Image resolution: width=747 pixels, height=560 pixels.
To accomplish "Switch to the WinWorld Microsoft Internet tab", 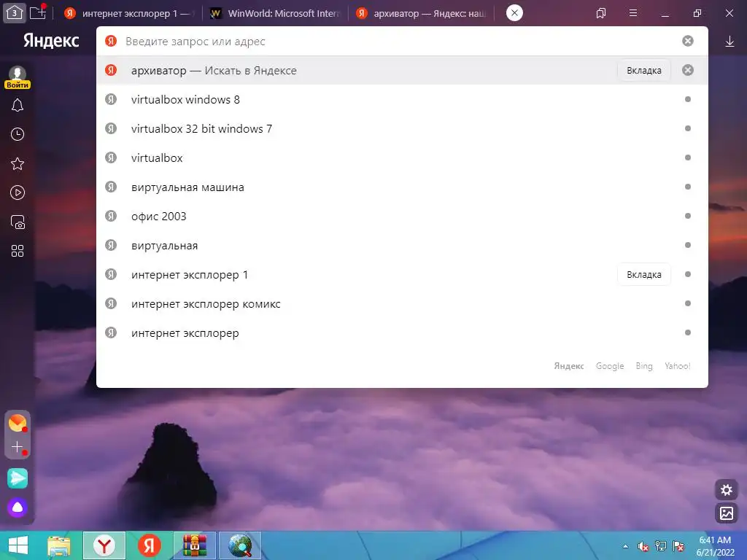I will (x=276, y=13).
